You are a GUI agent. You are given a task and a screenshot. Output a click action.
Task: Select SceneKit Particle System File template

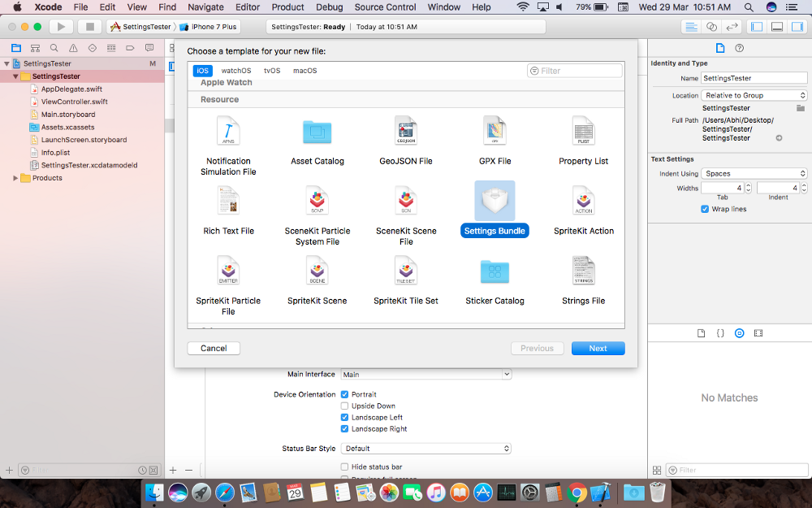[317, 217]
